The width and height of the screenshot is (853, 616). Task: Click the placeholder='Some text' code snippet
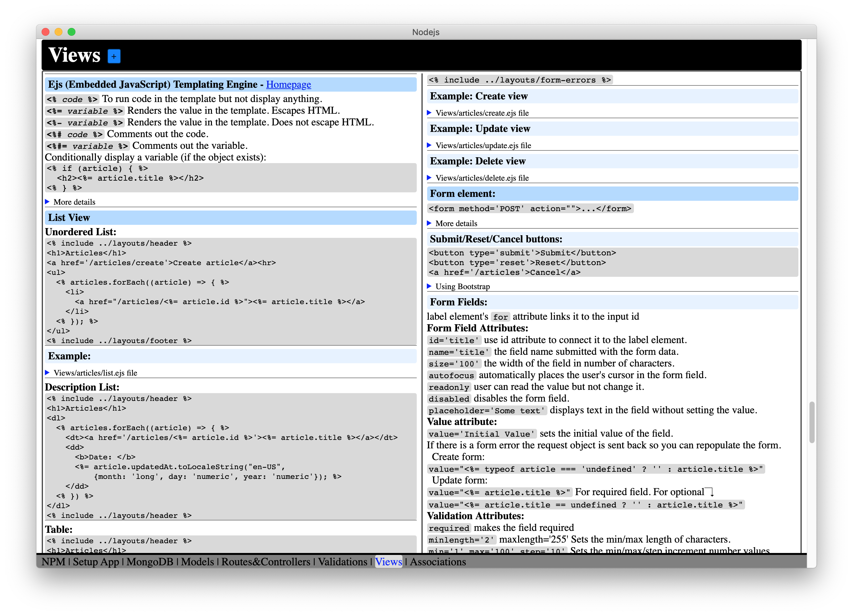tap(487, 410)
